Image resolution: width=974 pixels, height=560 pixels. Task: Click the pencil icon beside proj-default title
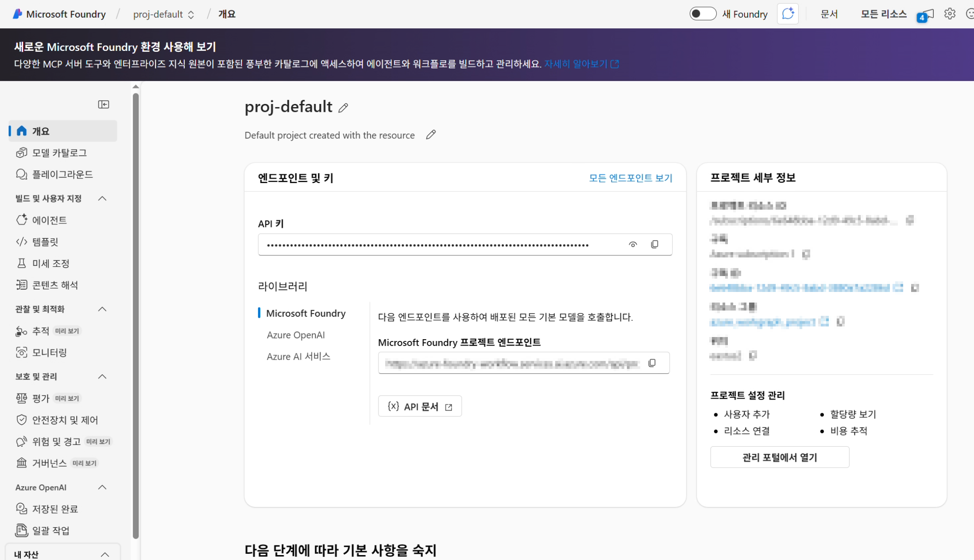coord(343,107)
